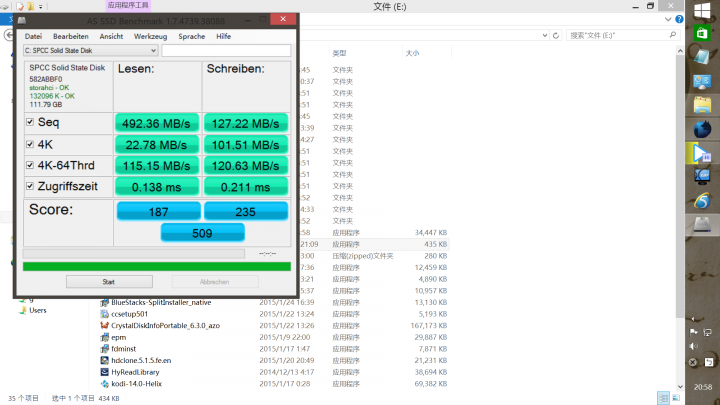Open the blue globe browser taskbar icon

tap(702, 129)
